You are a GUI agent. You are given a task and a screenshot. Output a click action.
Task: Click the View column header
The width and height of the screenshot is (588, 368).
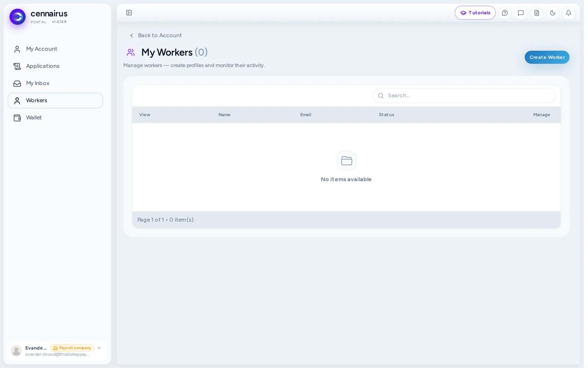[144, 115]
